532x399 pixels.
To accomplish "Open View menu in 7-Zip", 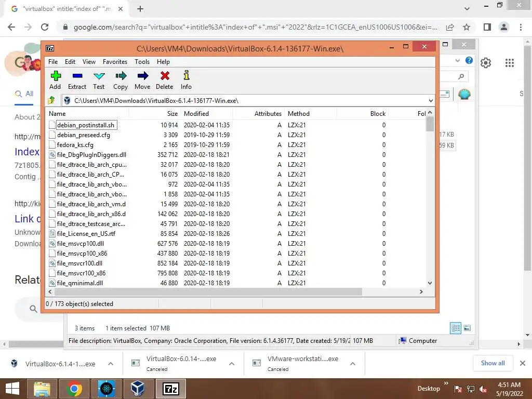I will click(x=89, y=62).
